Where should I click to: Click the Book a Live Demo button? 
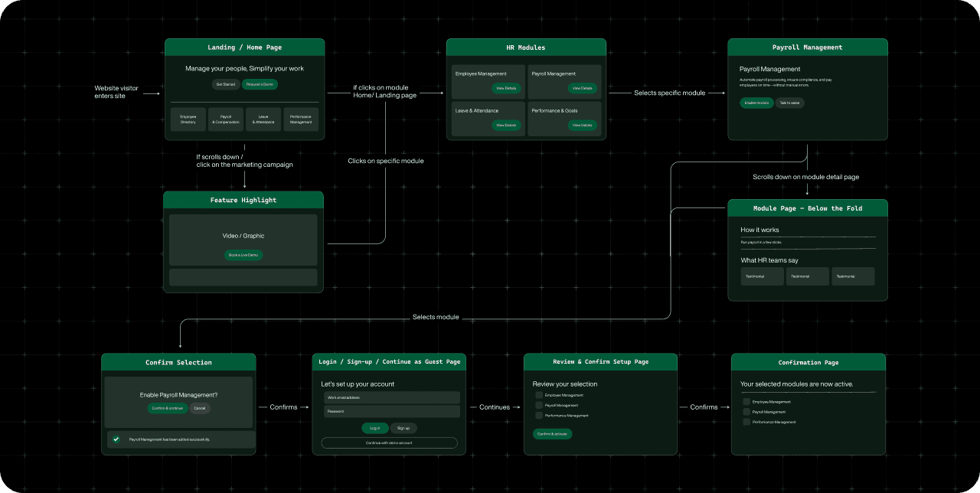[x=243, y=255]
